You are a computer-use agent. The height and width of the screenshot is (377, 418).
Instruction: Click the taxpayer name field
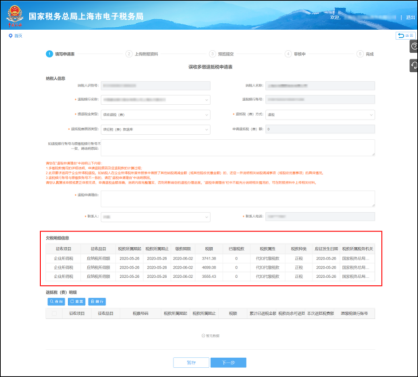(320, 86)
